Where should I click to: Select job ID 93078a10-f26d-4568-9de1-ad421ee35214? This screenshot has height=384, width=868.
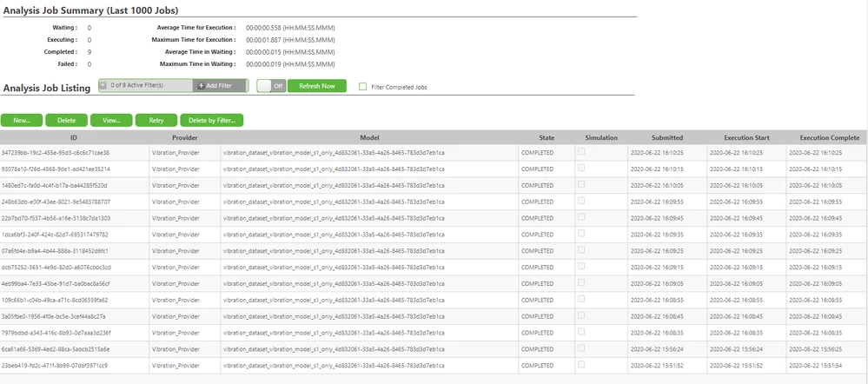(56, 169)
